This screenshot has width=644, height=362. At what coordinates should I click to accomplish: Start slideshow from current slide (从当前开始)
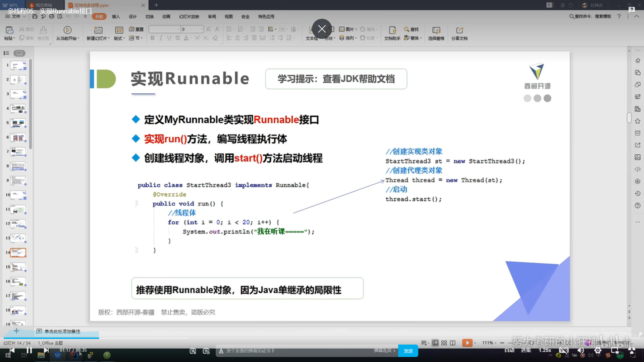[68, 32]
